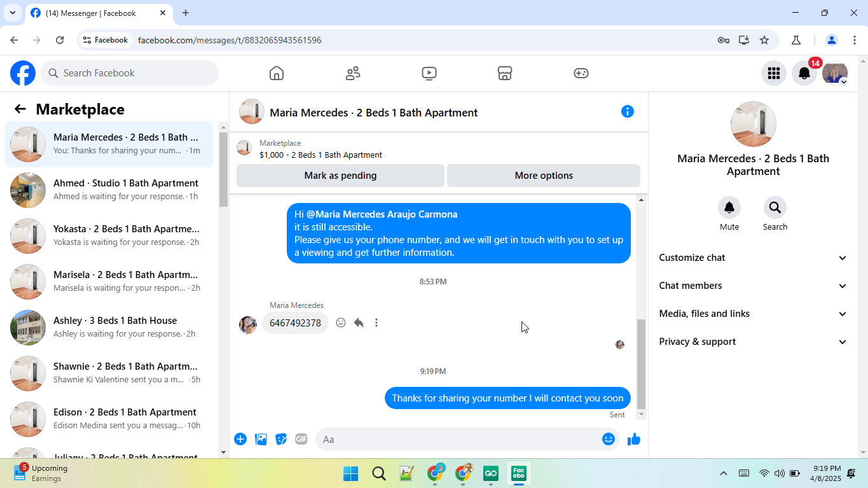
Task: Click the Mark as pending button
Action: pos(340,176)
